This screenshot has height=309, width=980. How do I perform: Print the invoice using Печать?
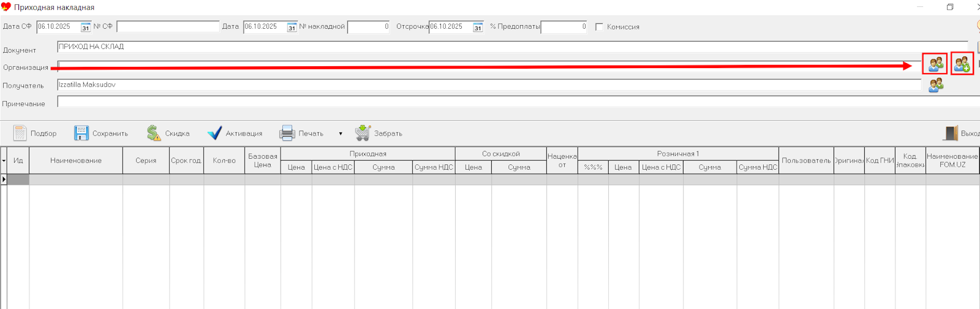click(x=301, y=133)
